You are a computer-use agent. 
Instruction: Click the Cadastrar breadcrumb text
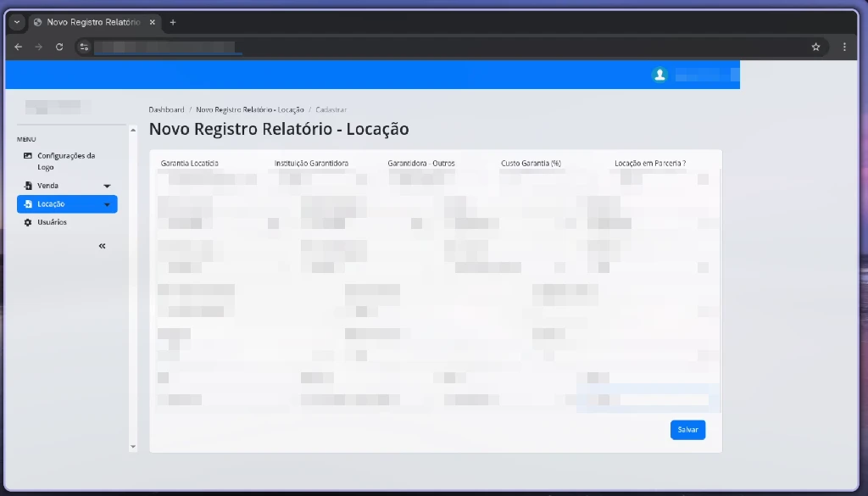331,109
